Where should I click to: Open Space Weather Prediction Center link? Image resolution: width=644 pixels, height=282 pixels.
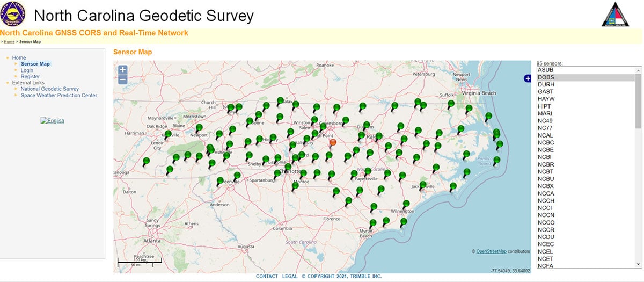point(59,96)
